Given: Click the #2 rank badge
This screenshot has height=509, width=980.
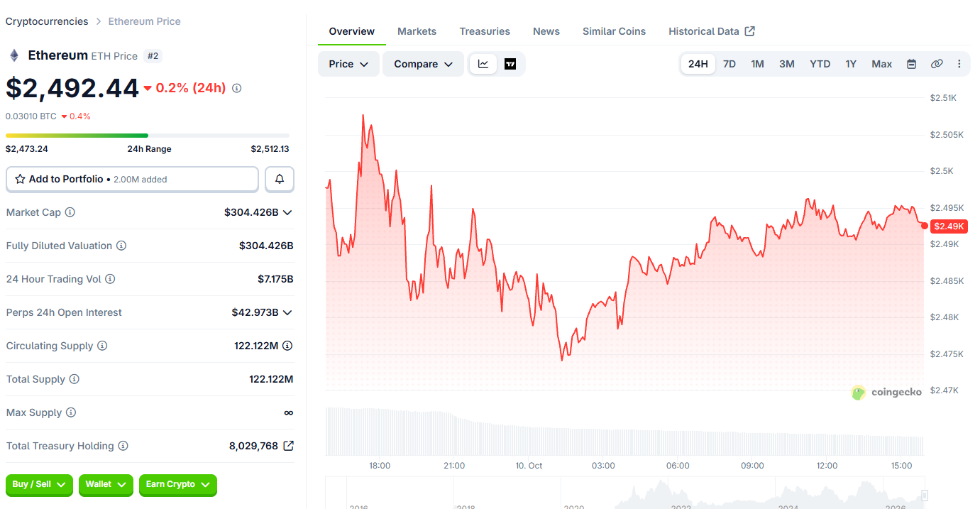Looking at the screenshot, I should tap(153, 55).
